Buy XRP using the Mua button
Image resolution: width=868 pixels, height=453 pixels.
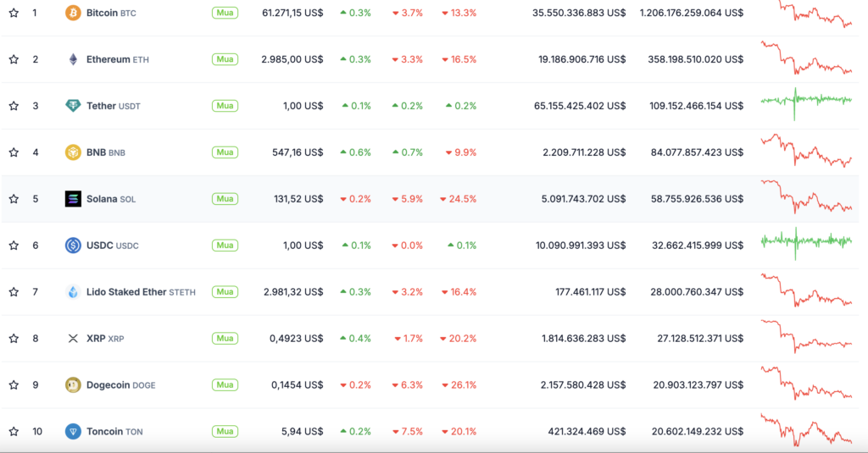[x=225, y=338]
